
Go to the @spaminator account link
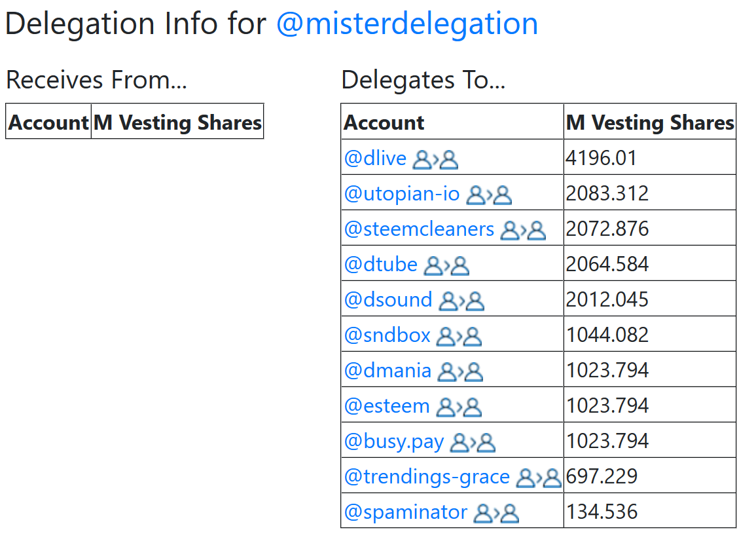[406, 512]
